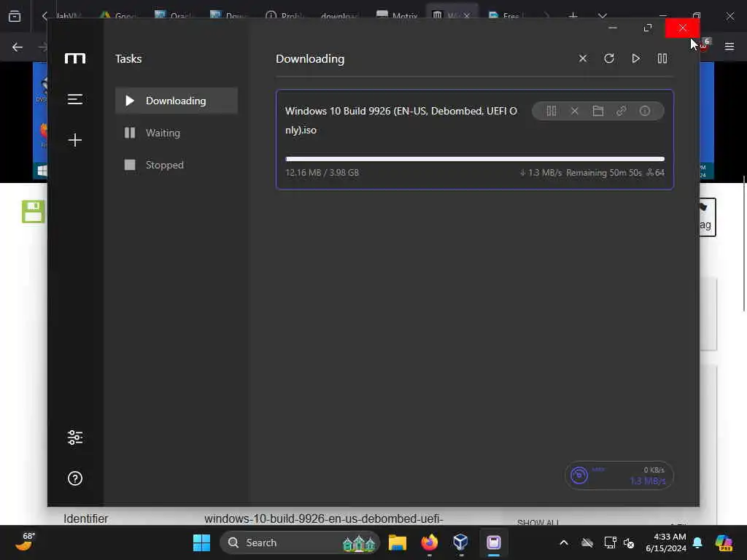Click the download progress bar
The image size is (747, 560).
point(474,159)
